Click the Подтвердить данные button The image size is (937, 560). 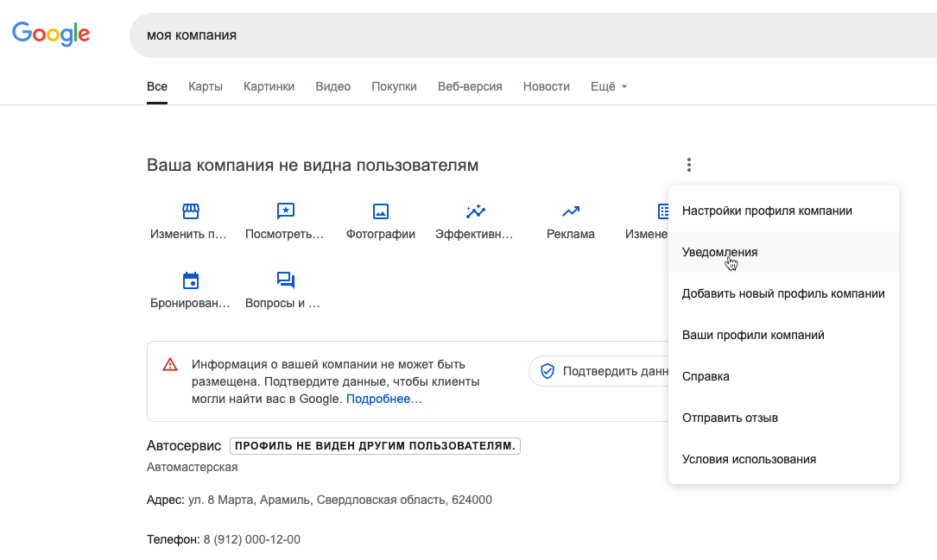[598, 371]
